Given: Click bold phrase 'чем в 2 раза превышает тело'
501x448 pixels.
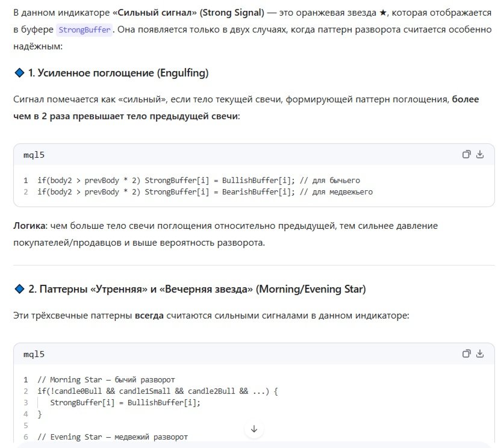Looking at the screenshot, I should (80, 116).
